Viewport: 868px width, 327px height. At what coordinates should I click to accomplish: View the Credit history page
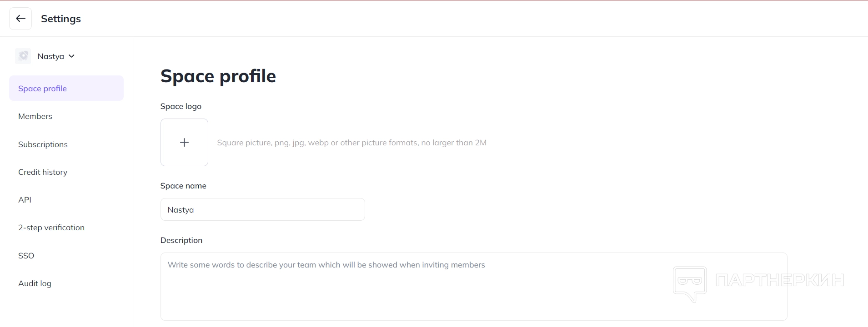[x=43, y=172]
